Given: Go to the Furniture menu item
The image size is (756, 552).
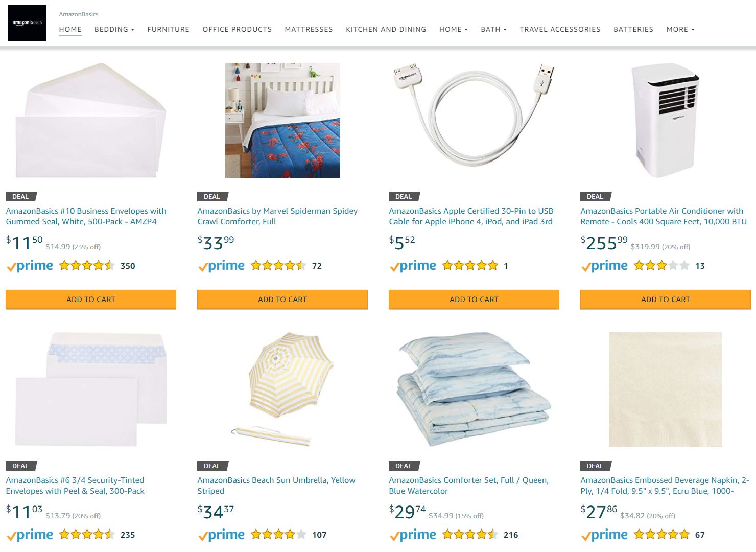Looking at the screenshot, I should tap(168, 30).
